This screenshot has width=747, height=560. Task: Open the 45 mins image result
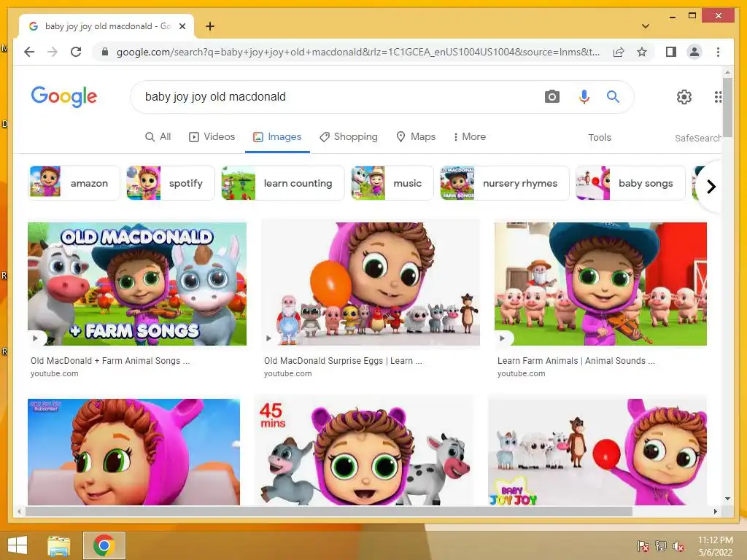tap(365, 451)
